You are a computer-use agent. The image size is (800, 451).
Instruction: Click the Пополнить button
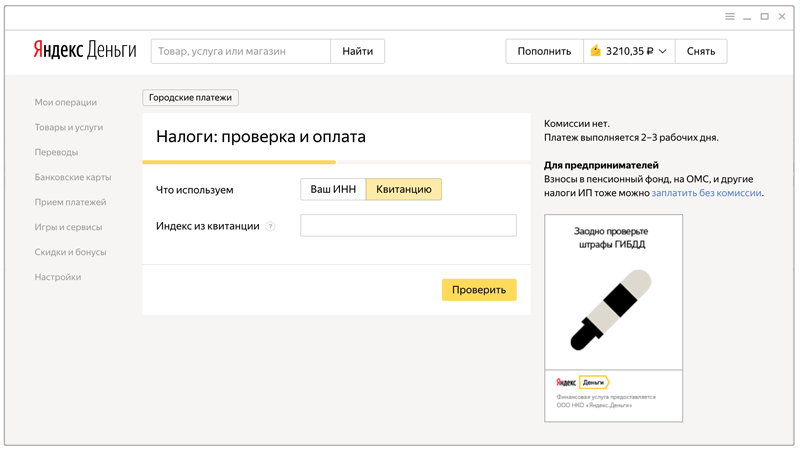(544, 51)
